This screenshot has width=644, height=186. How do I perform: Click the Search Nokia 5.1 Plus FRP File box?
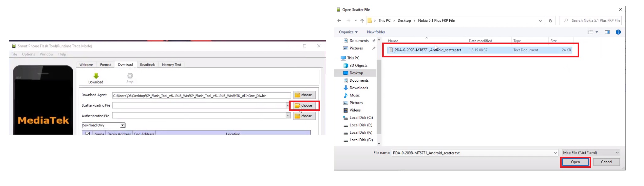point(591,20)
